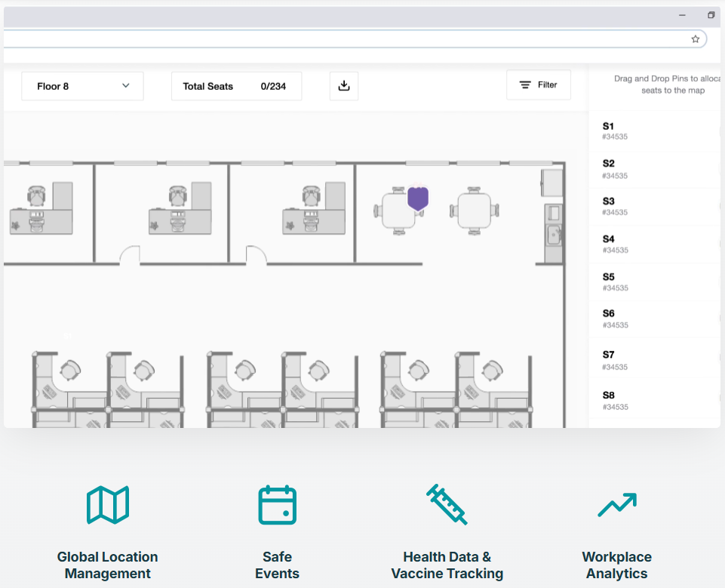Viewport: 725px width, 588px height.
Task: Open Health Data & Vaccine Tracking label
Action: (x=447, y=565)
